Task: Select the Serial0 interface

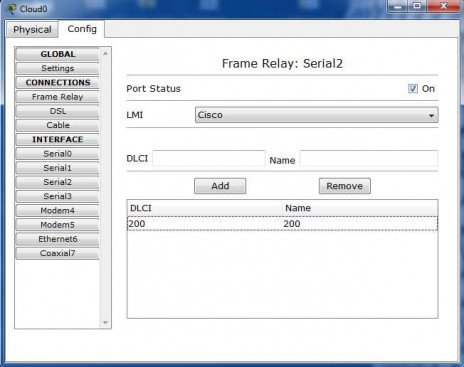Action: point(57,154)
